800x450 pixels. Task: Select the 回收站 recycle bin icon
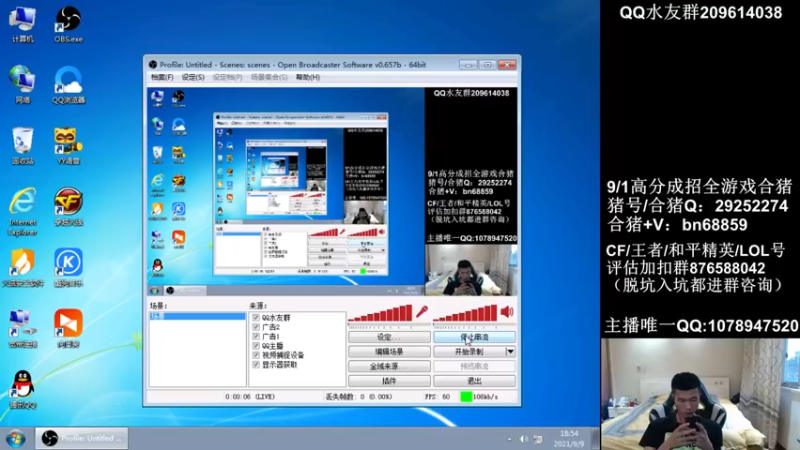22,146
